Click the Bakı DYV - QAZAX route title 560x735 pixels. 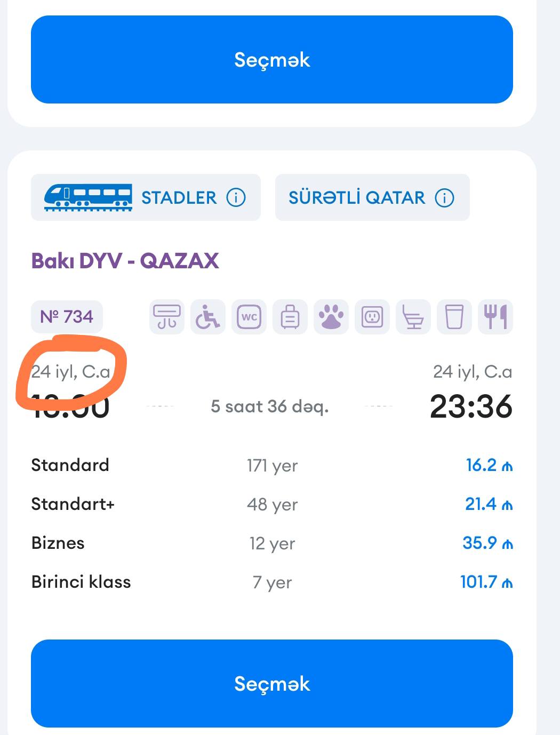click(125, 261)
